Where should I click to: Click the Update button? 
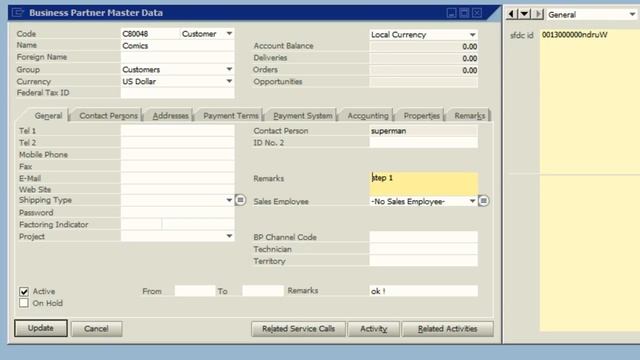click(x=41, y=328)
